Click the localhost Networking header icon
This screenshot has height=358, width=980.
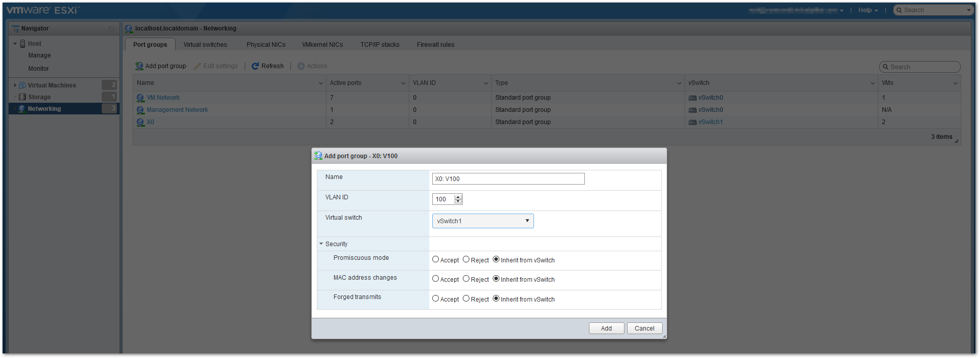(x=129, y=28)
